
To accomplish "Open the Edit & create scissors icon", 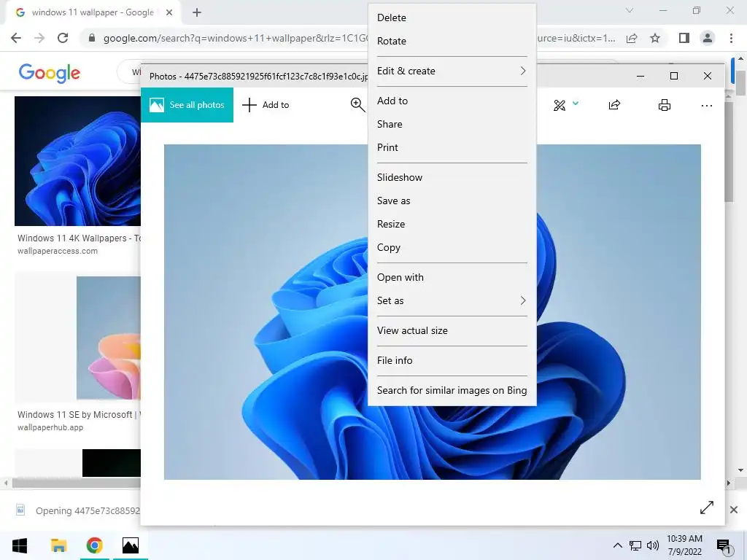I will [560, 105].
